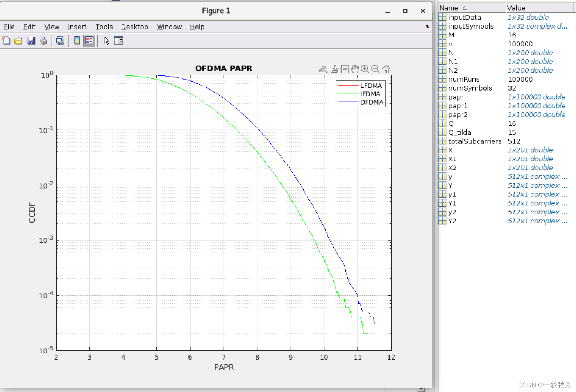Toggle data tips mode on the plot

pos(344,69)
